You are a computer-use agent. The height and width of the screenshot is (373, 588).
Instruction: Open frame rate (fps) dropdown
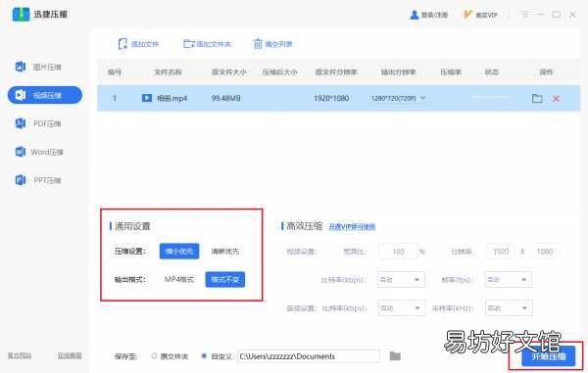pyautogui.click(x=508, y=279)
